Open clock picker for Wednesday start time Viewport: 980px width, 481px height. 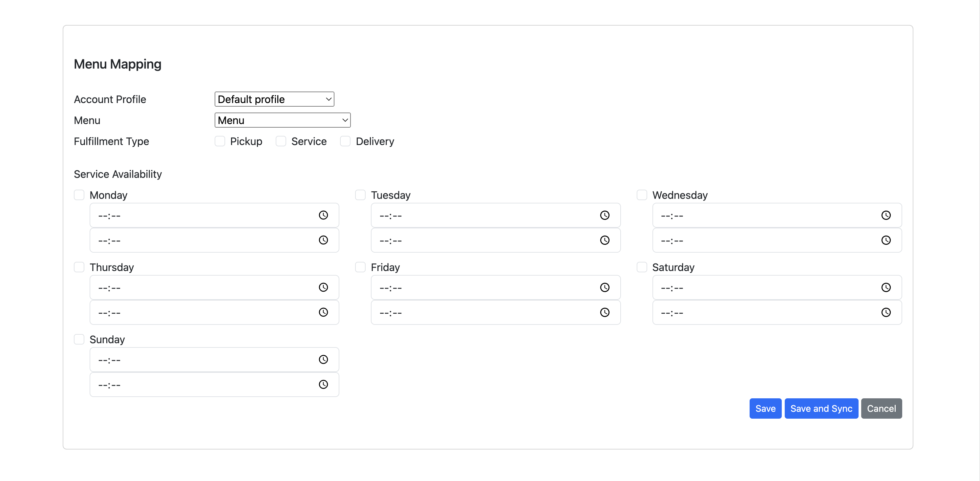pos(886,215)
